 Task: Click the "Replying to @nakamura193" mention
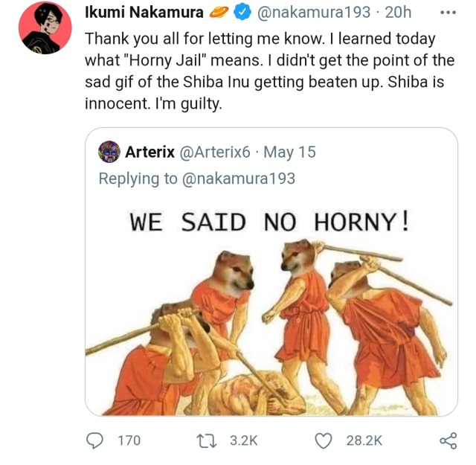[238, 178]
